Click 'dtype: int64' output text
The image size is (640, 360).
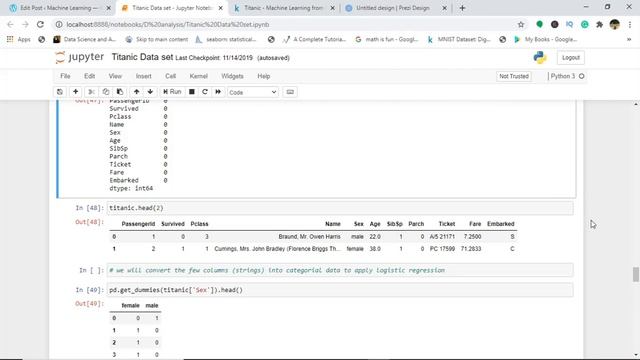(x=131, y=189)
